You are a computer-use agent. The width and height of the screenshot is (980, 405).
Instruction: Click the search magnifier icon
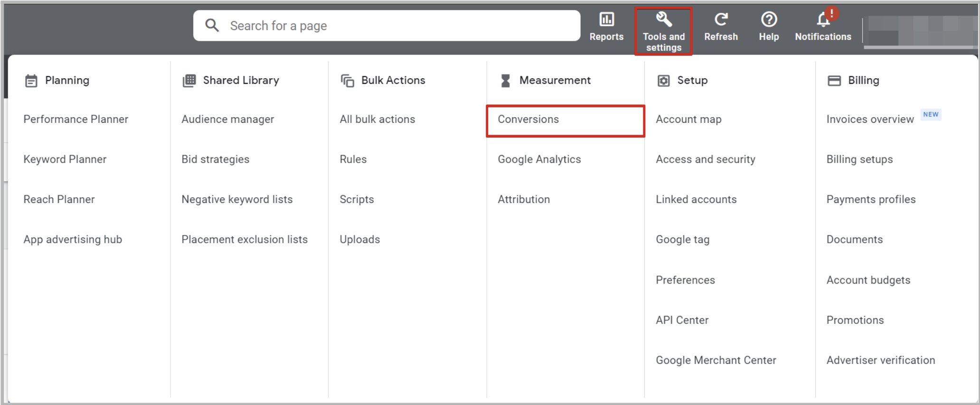[212, 25]
